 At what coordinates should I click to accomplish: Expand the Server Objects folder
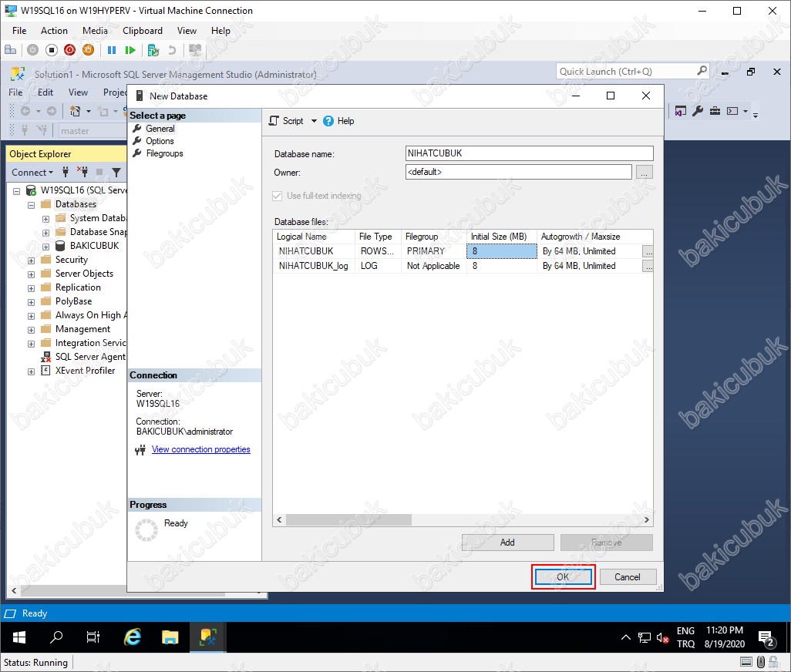(x=32, y=274)
